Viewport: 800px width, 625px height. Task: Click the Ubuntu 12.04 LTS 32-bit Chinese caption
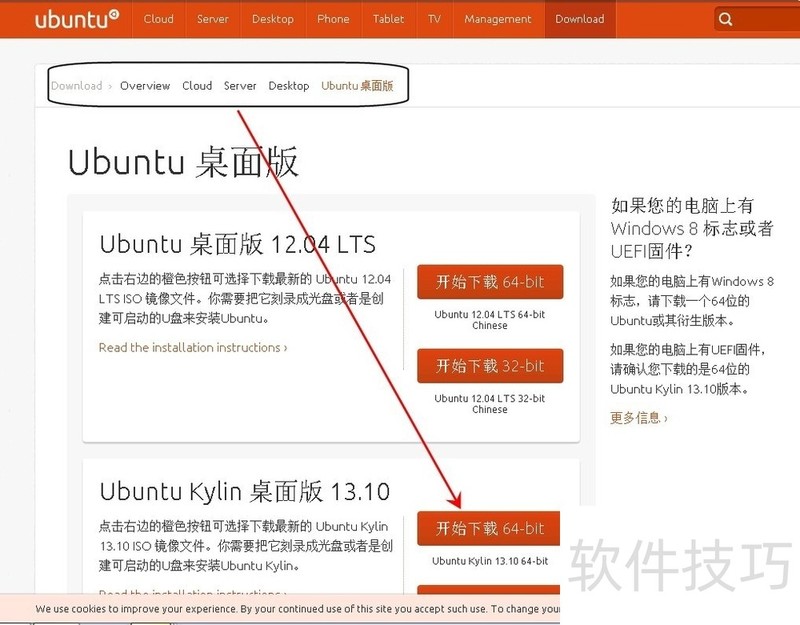[490, 404]
